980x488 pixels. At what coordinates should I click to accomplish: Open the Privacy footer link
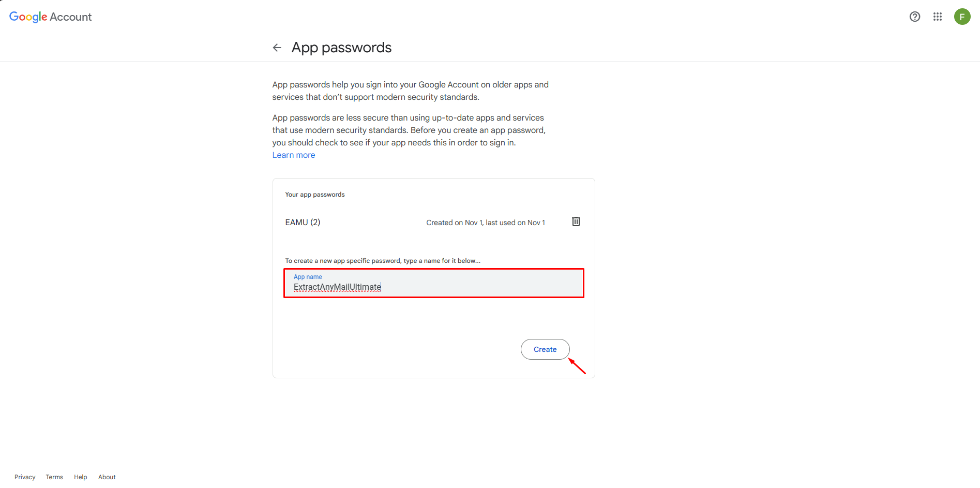click(25, 477)
